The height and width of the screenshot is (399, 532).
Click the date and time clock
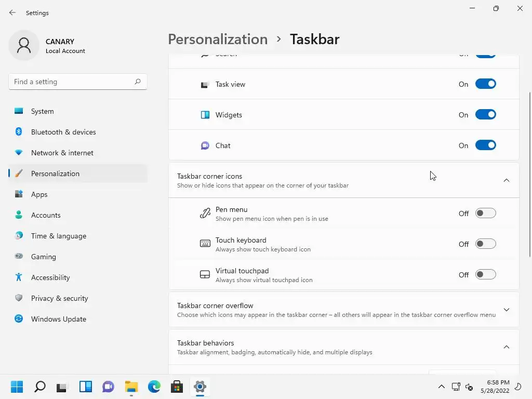point(495,387)
